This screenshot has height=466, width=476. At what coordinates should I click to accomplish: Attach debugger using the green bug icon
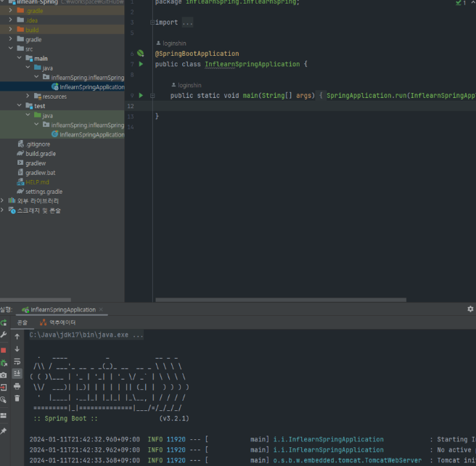point(4,363)
